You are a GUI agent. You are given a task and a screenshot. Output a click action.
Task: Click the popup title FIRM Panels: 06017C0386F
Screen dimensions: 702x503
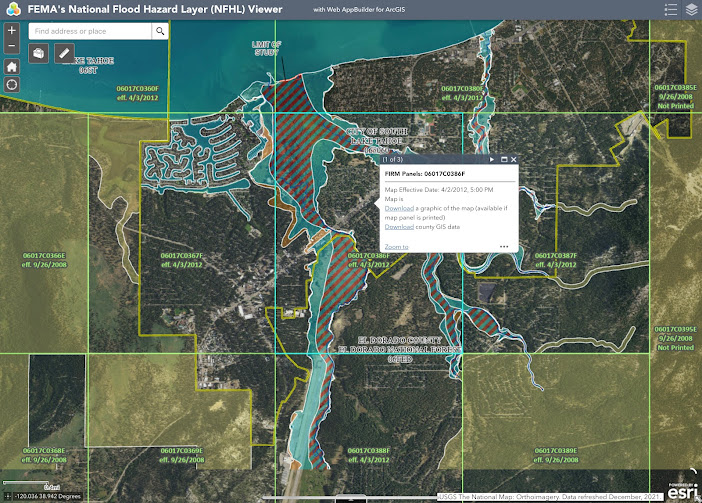point(424,174)
